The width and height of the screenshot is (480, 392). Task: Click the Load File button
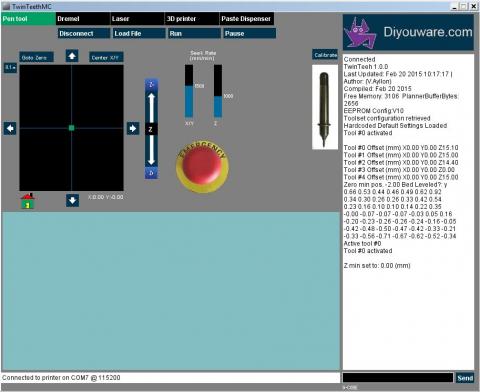tap(139, 33)
